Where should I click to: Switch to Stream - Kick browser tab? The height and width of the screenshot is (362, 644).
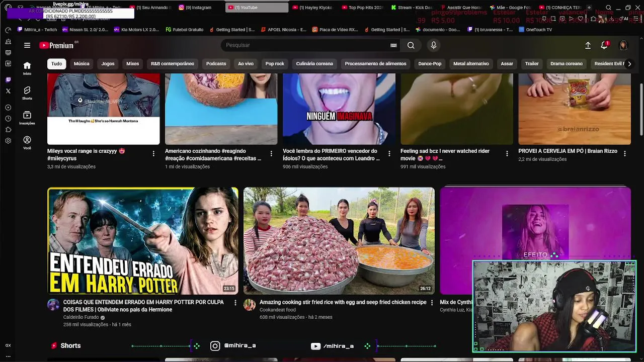click(414, 8)
